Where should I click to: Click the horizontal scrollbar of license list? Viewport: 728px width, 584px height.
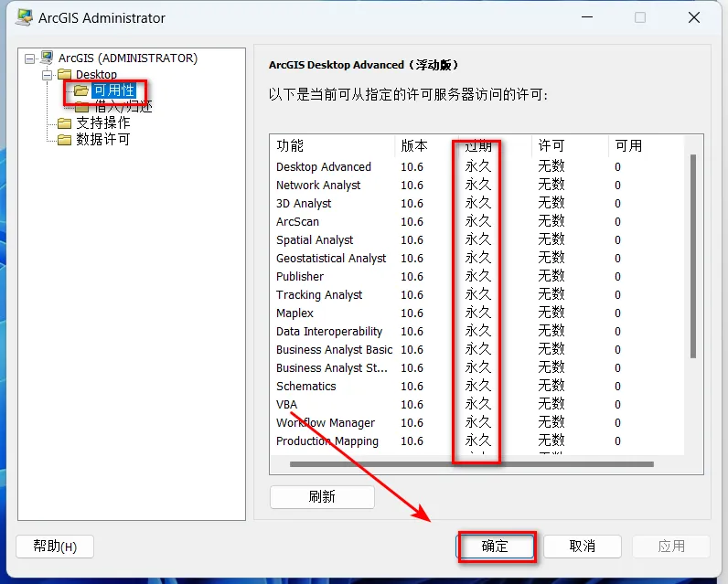click(x=472, y=464)
